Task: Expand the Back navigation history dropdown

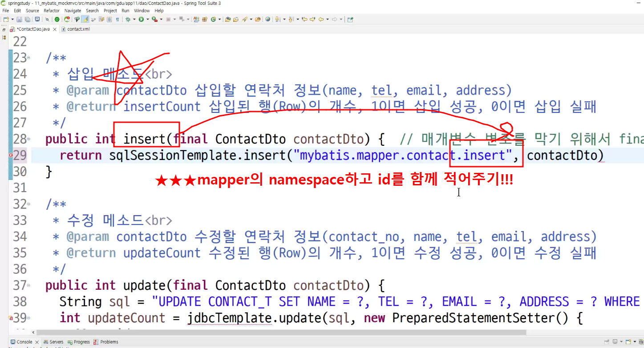Action: 327,20
